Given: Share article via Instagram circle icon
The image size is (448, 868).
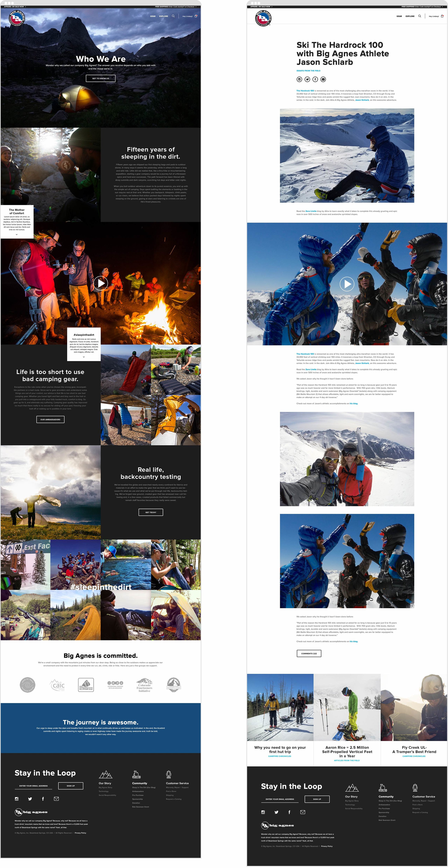Looking at the screenshot, I should coord(299,79).
